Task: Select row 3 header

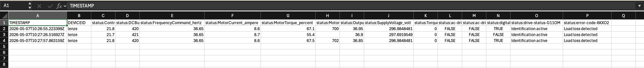Action: [x=4, y=35]
